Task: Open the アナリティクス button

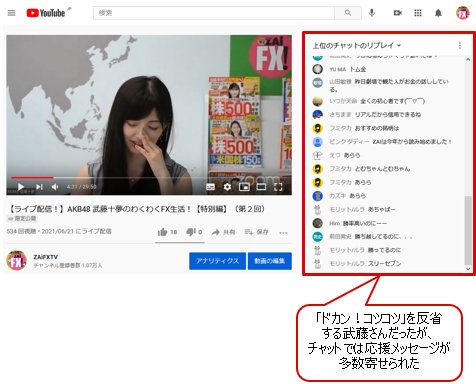Action: [x=217, y=261]
